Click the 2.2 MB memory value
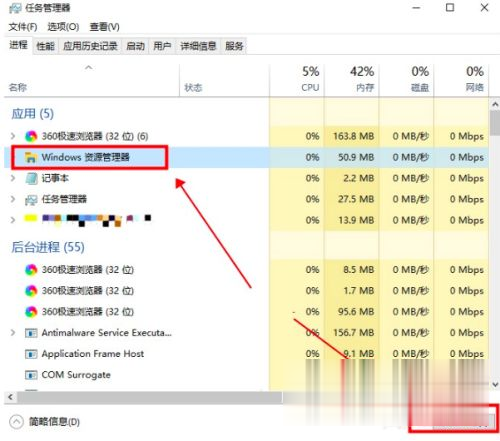 359,178
